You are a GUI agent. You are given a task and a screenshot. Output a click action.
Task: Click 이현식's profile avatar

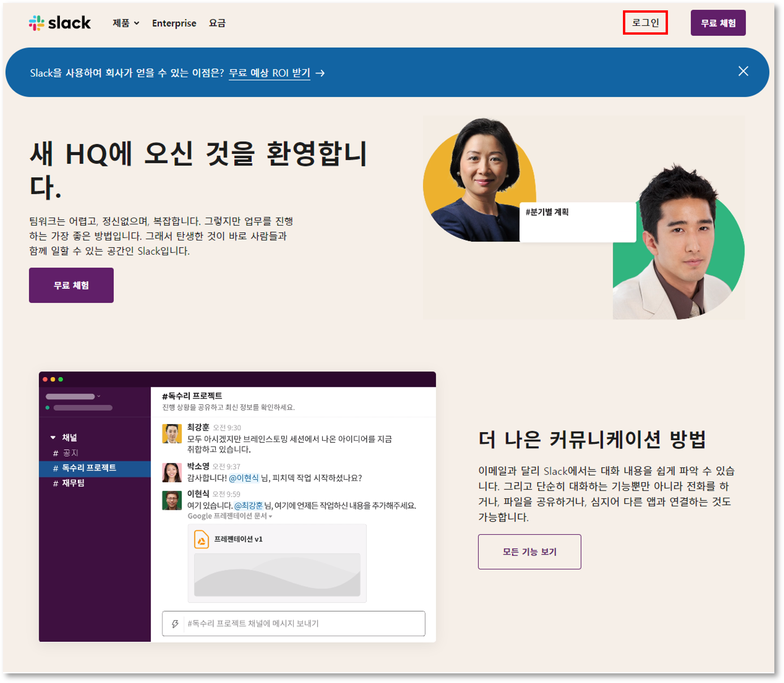click(172, 500)
